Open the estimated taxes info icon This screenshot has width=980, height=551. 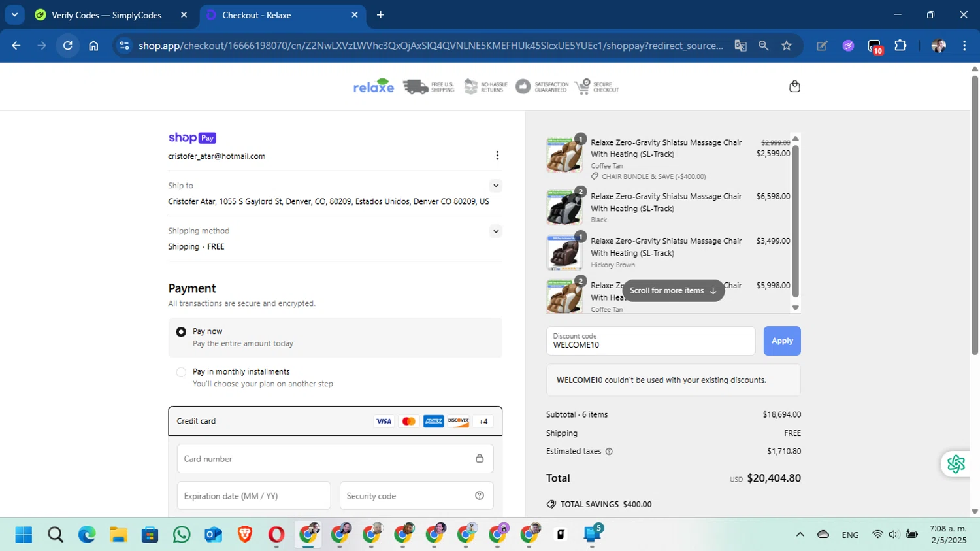[x=609, y=452]
